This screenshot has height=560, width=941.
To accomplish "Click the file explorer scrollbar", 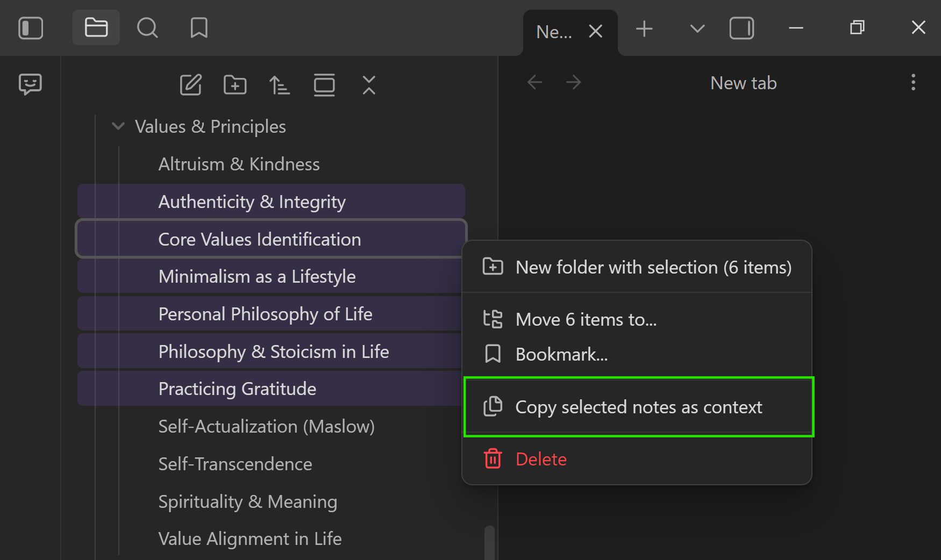I will click(x=489, y=543).
